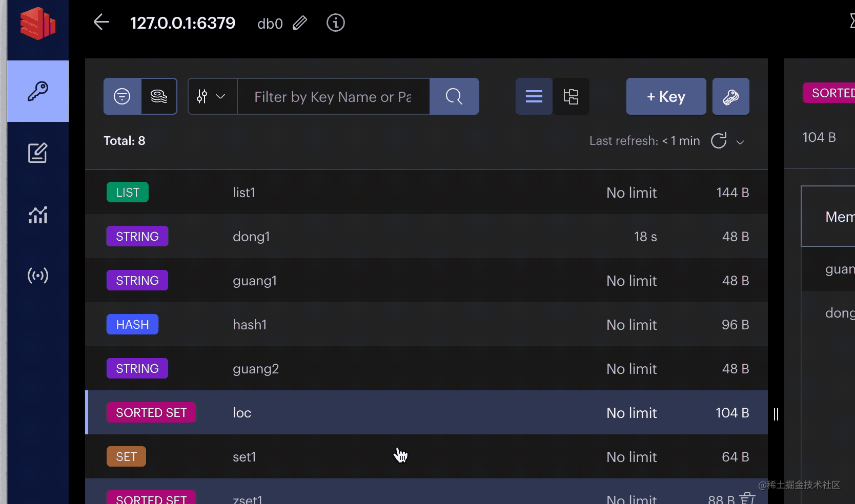
Task: Click the database info icon
Action: click(335, 23)
